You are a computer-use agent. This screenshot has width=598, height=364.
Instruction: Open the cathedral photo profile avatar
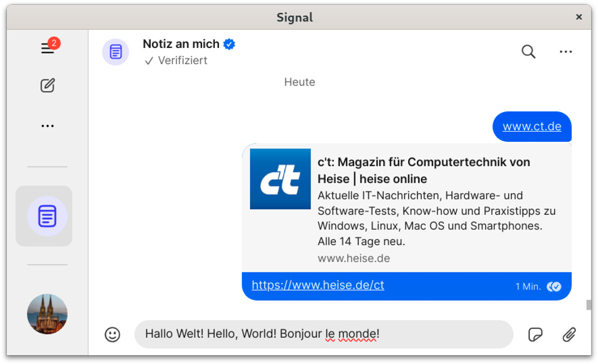tap(47, 314)
